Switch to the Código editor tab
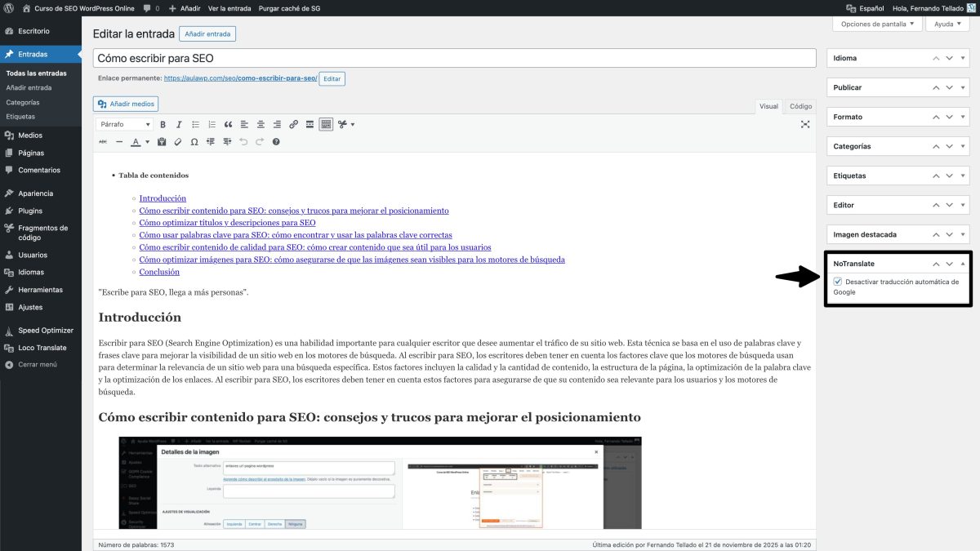Image resolution: width=980 pixels, height=551 pixels. click(800, 106)
